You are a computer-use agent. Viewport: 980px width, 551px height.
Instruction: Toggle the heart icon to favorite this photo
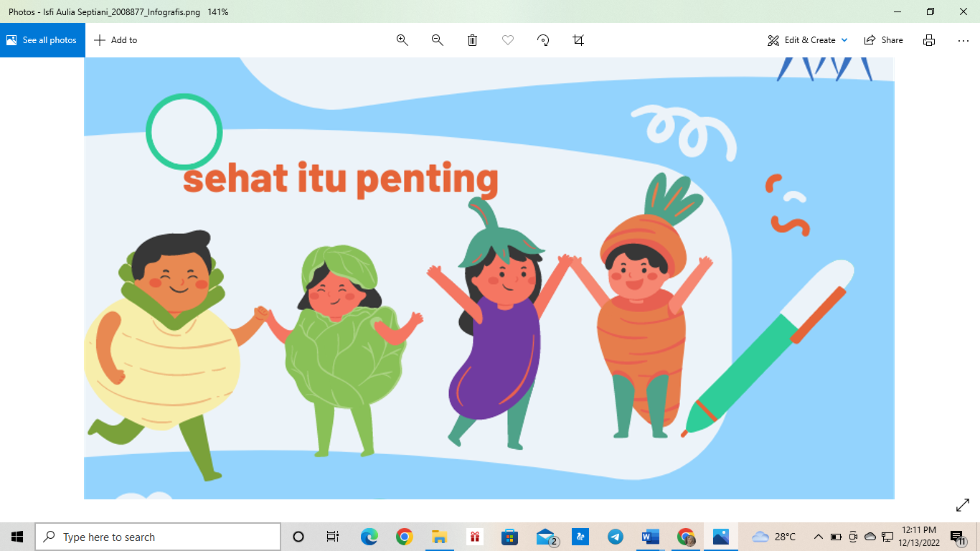pos(508,40)
